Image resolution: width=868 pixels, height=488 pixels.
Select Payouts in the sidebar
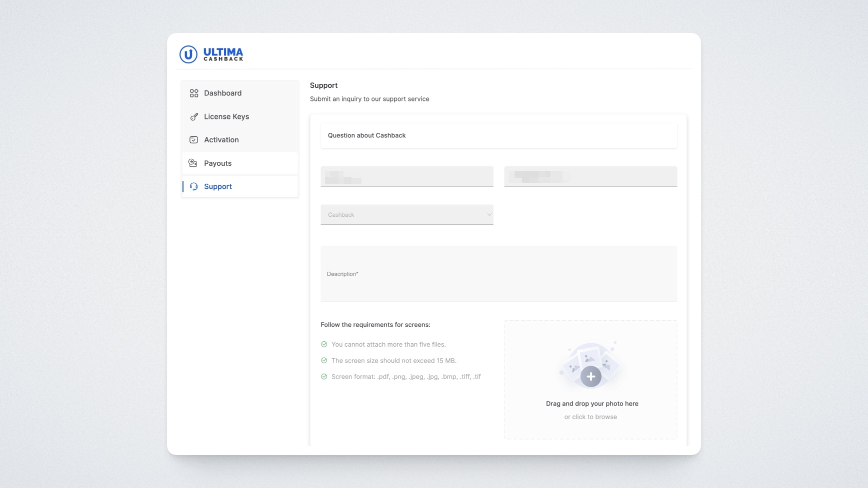point(217,163)
